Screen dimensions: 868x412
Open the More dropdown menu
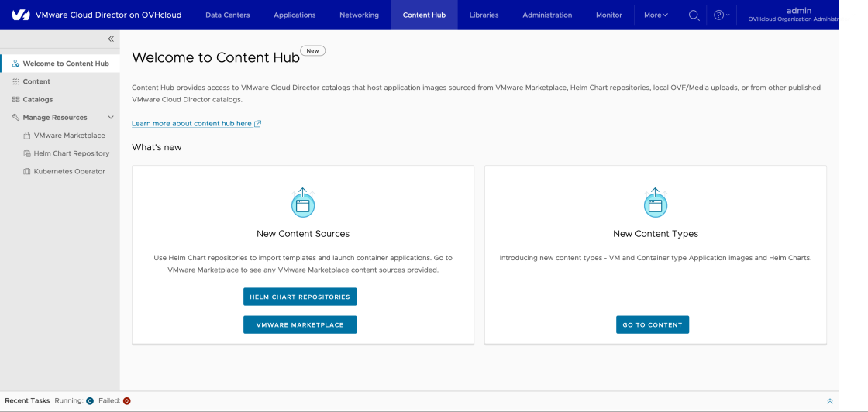(656, 15)
